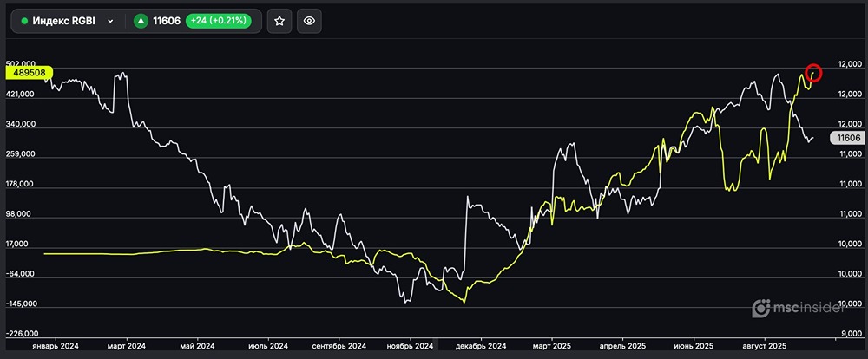Click the green status dot beside Индекс RGBI
The height and width of the screenshot is (359, 868).
pos(24,21)
